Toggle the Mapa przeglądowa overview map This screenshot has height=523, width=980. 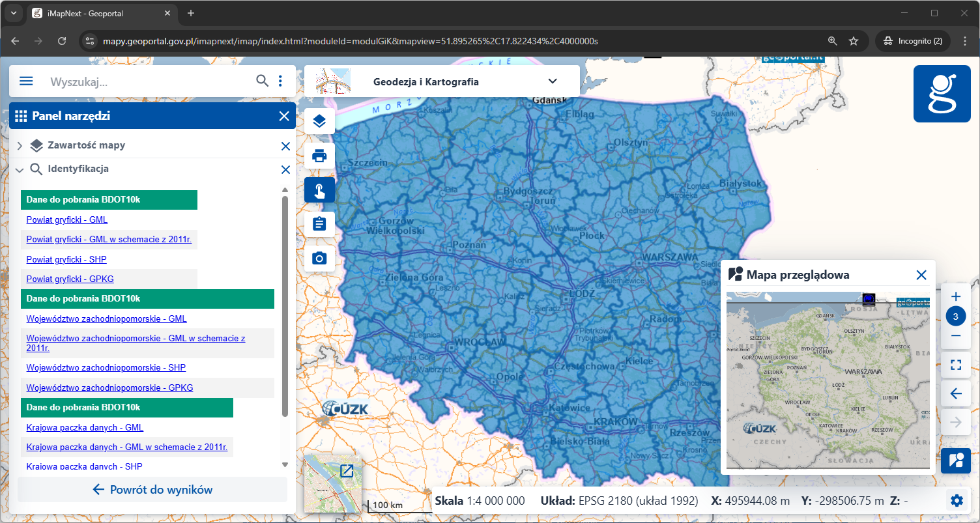point(955,460)
